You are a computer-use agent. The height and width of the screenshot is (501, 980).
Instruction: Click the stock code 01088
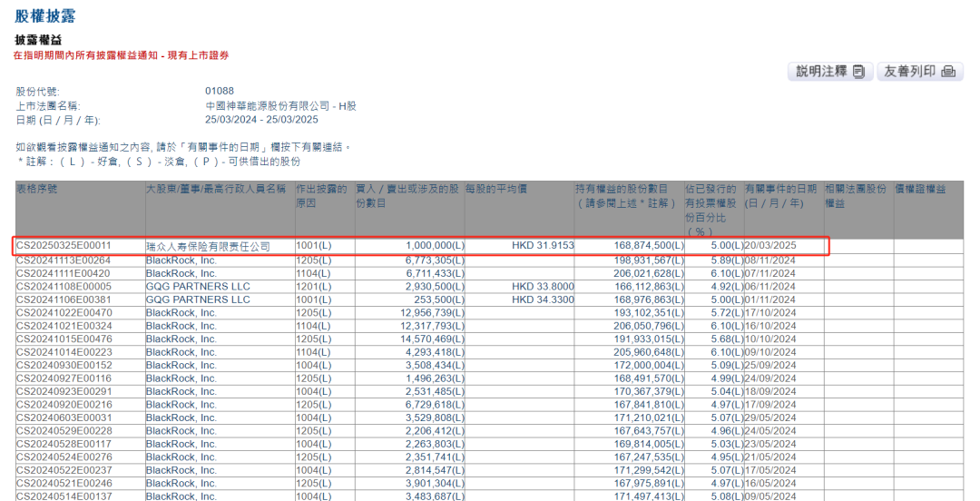click(x=220, y=91)
